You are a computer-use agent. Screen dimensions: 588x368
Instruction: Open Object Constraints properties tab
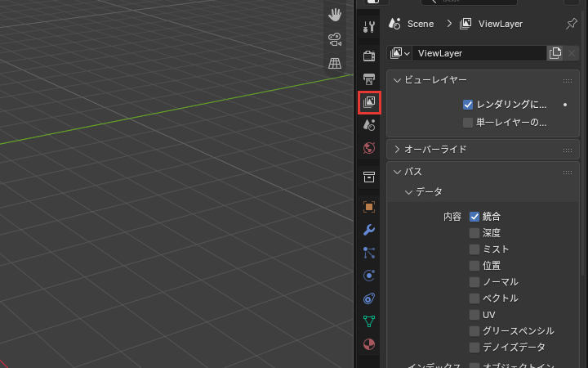369,298
